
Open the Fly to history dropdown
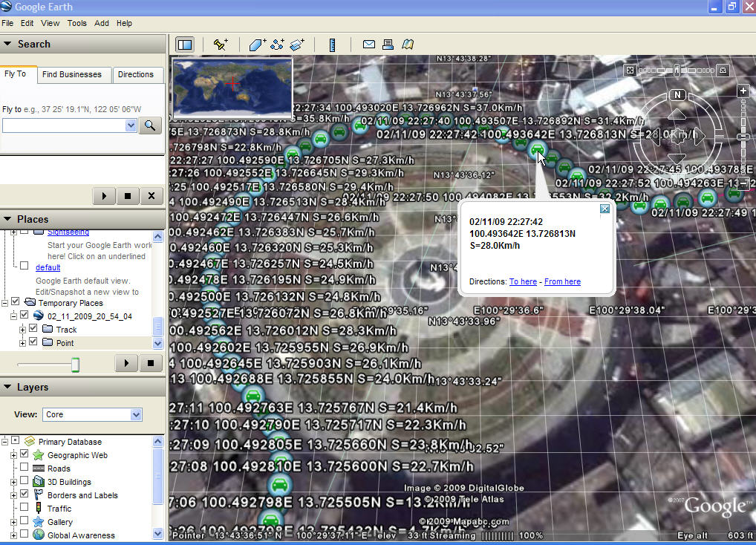(x=131, y=125)
